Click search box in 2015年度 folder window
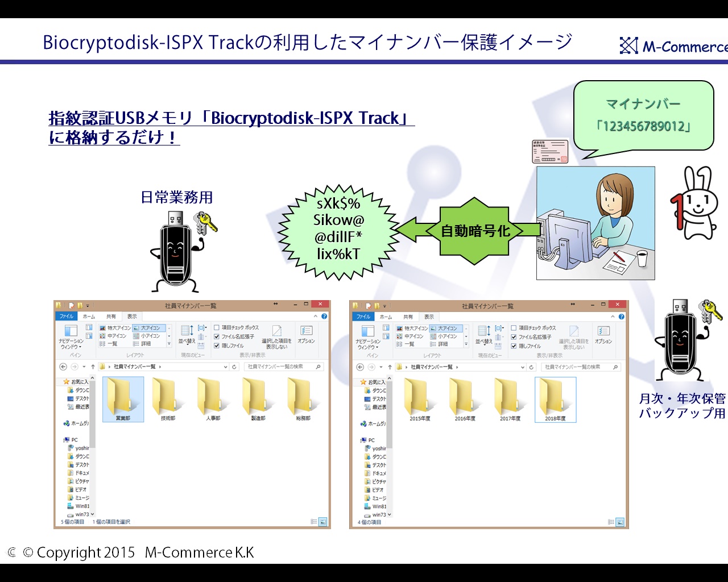This screenshot has width=728, height=582. click(x=581, y=367)
